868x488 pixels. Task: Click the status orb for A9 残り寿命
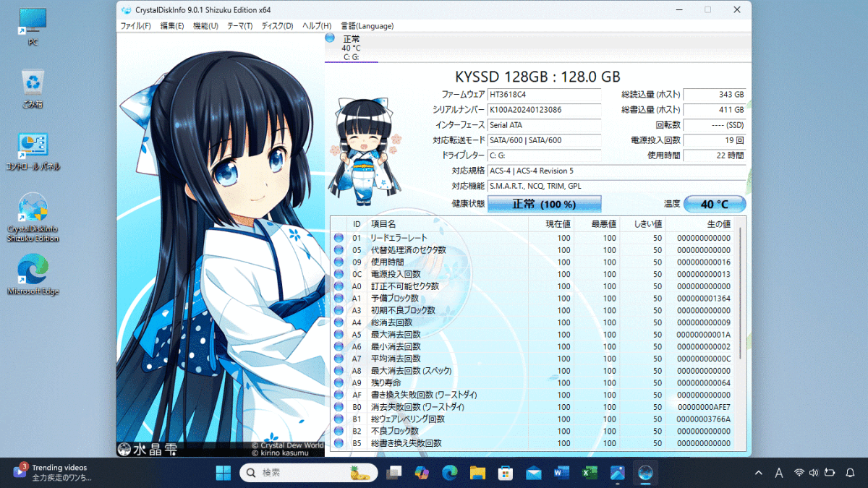[x=339, y=382]
